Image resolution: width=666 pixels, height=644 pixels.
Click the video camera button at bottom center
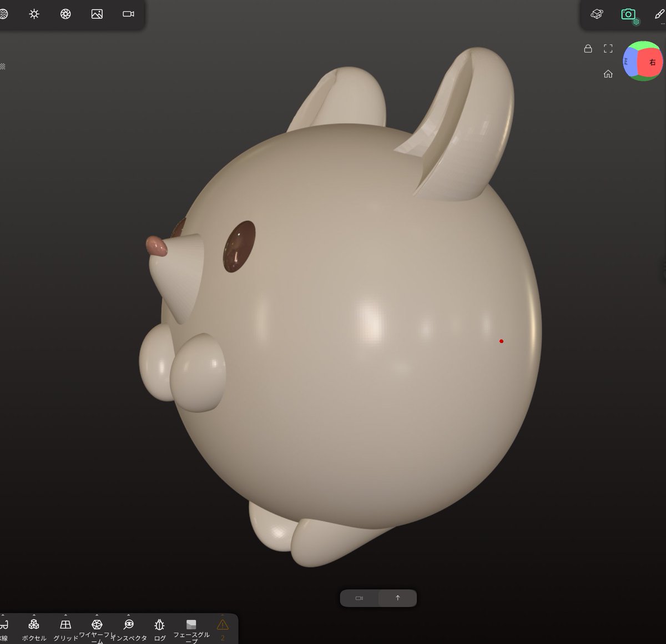(359, 598)
